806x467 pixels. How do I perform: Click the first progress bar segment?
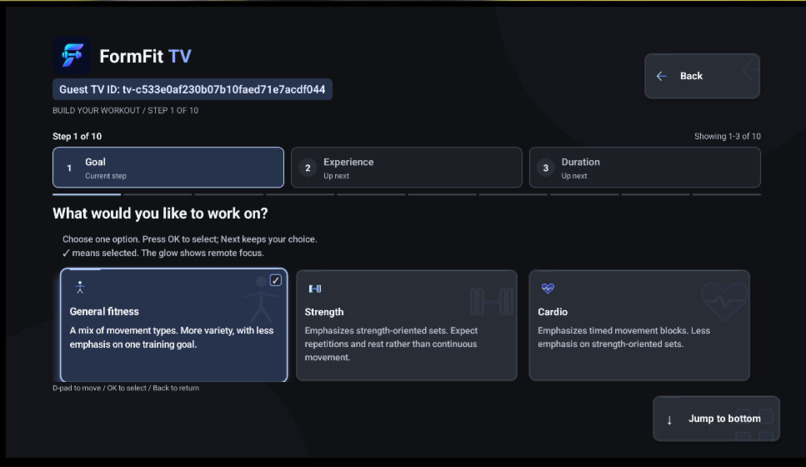(x=86, y=195)
